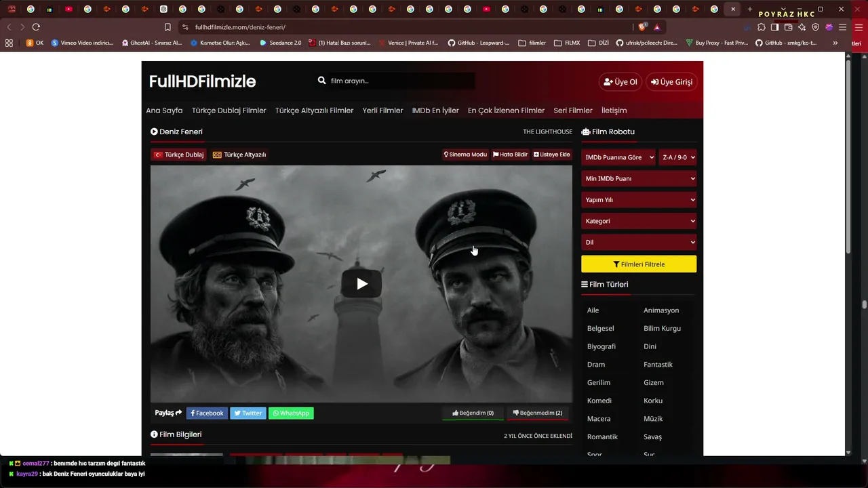Click the address bar URL fullhdfilmizle.mom

coord(240,27)
